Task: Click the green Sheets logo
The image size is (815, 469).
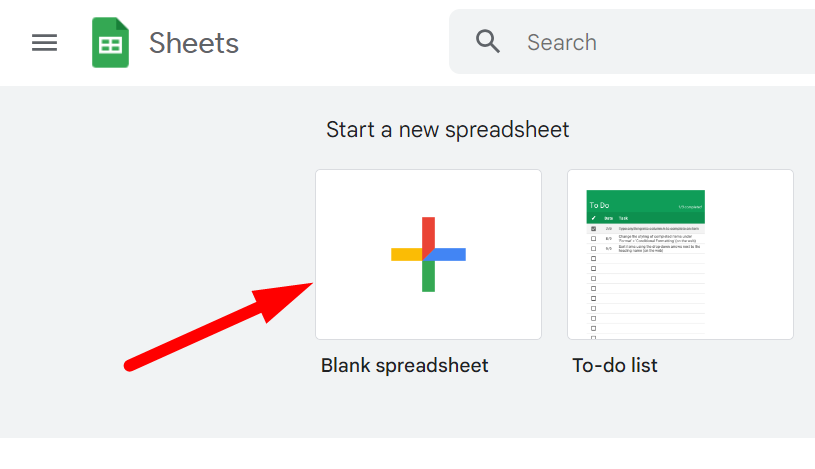Action: (110, 43)
